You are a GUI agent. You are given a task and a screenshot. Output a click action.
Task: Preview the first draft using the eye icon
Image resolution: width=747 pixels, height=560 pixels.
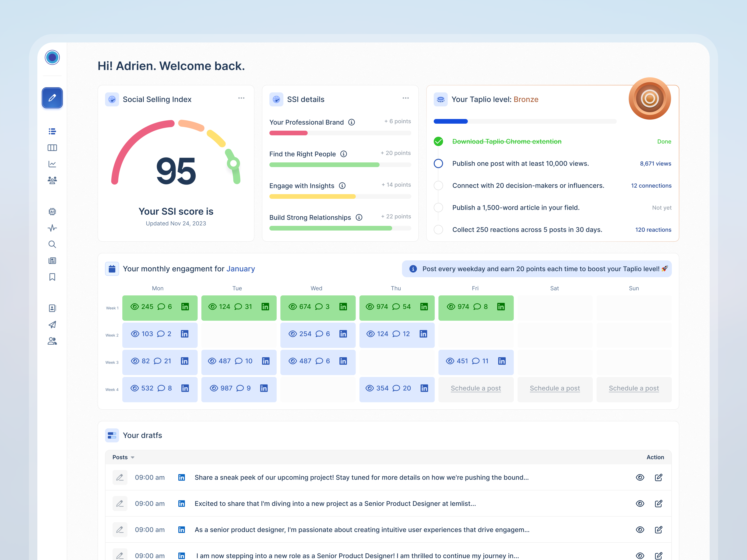[640, 477]
